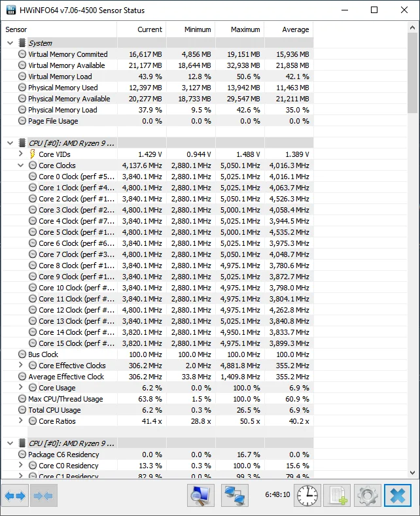
Task: Open sensor settings gear icon
Action: click(x=367, y=495)
